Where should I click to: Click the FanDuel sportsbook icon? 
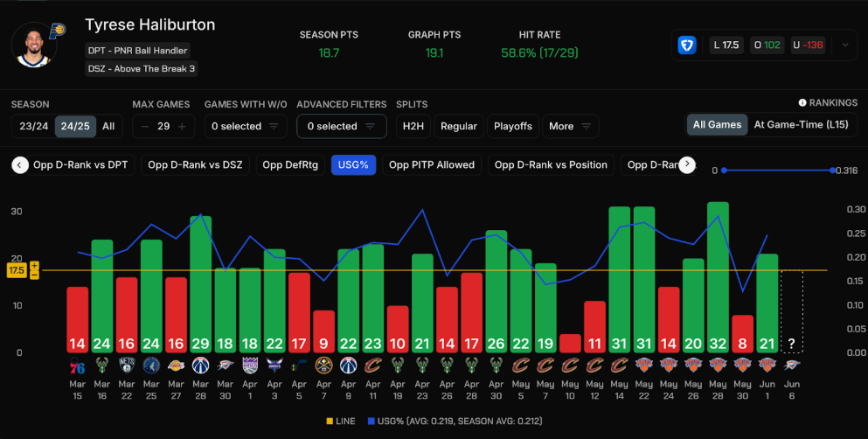pyautogui.click(x=687, y=45)
